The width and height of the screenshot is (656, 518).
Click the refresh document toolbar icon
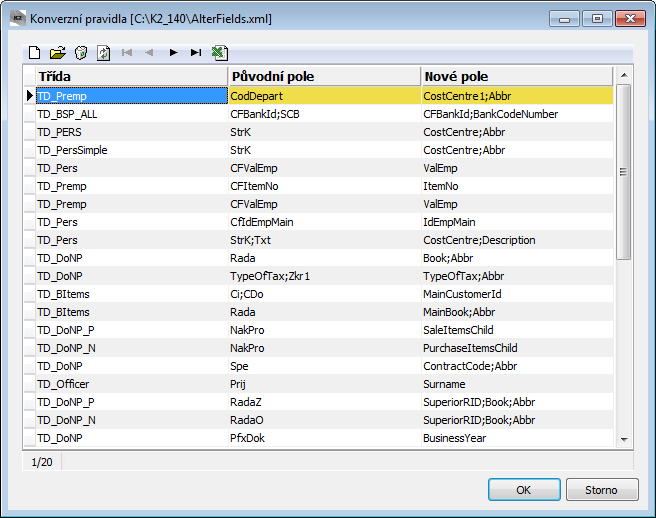point(103,53)
